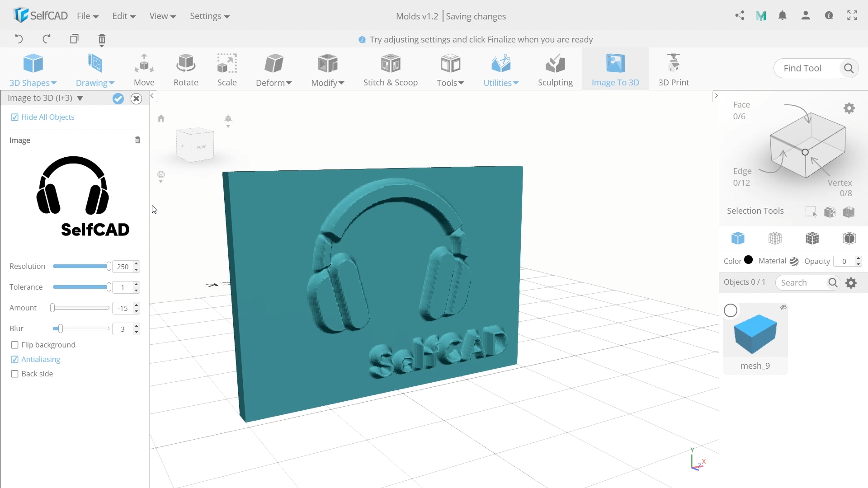The height and width of the screenshot is (488, 868).
Task: Collapse the right panel arrow
Action: click(x=716, y=96)
